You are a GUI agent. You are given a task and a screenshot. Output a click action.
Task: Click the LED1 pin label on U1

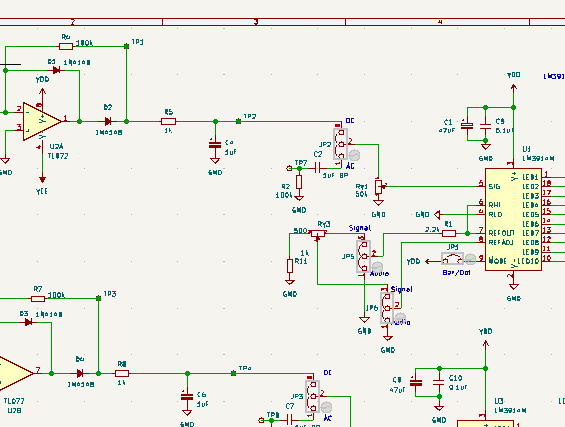tap(530, 177)
